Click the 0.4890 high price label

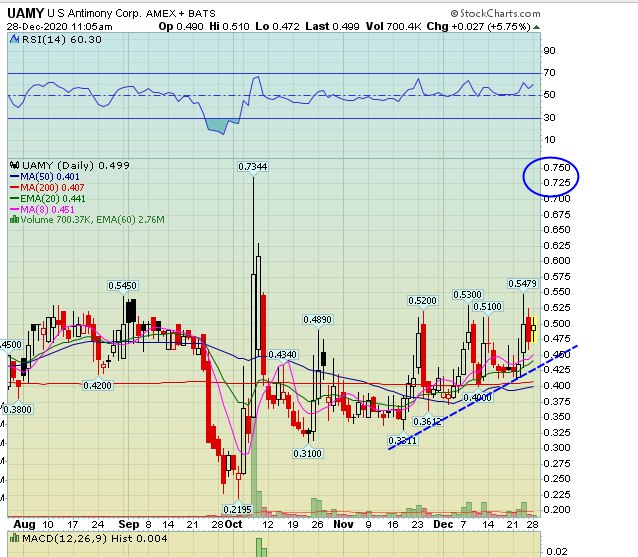coord(317,320)
